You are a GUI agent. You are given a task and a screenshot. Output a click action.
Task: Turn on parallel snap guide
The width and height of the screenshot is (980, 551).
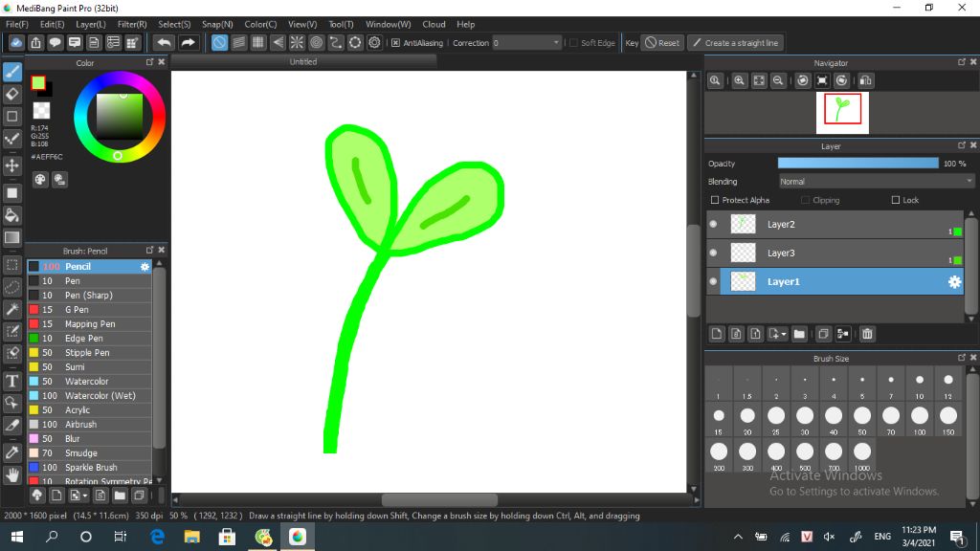pyautogui.click(x=238, y=43)
